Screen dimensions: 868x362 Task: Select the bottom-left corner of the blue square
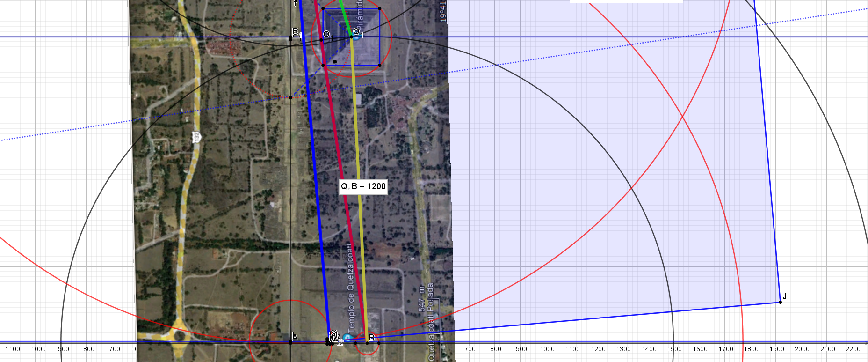[323, 65]
